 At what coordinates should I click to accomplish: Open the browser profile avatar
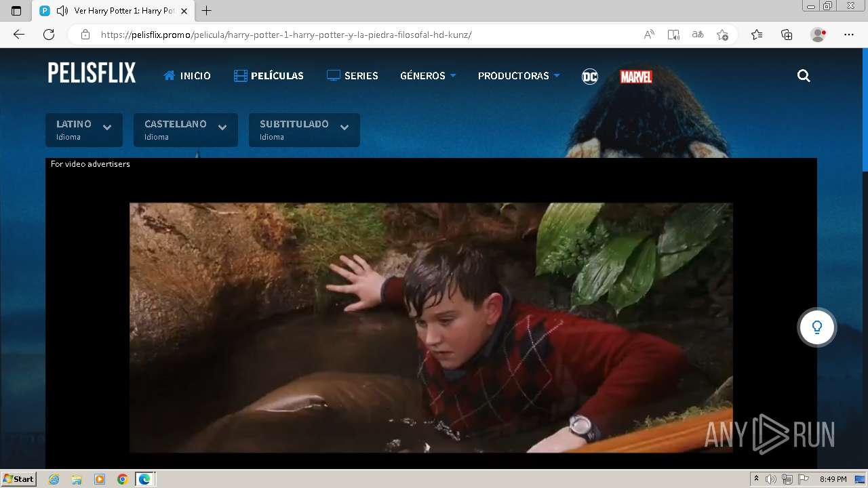point(818,35)
